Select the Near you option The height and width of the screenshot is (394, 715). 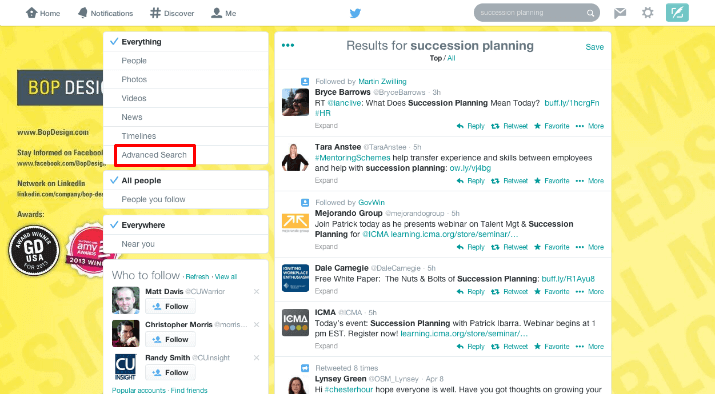pyautogui.click(x=186, y=244)
